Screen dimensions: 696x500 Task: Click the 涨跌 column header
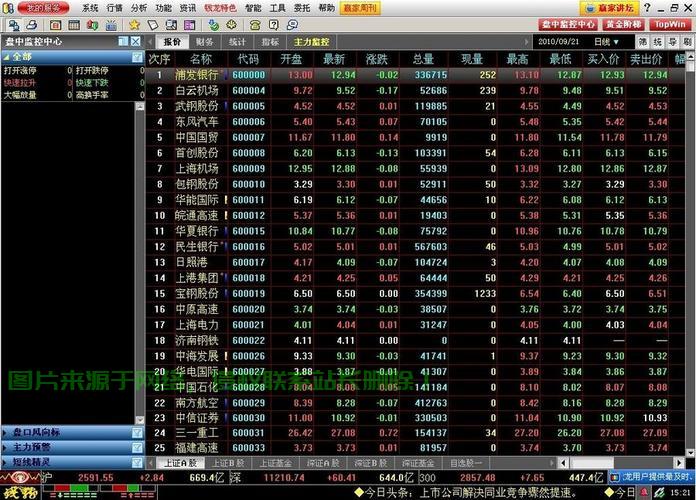[x=376, y=59]
